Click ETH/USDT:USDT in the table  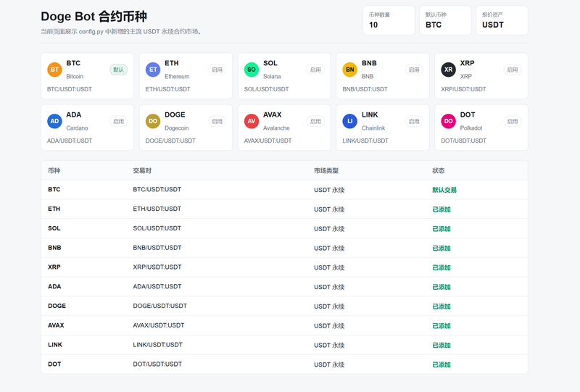point(157,209)
